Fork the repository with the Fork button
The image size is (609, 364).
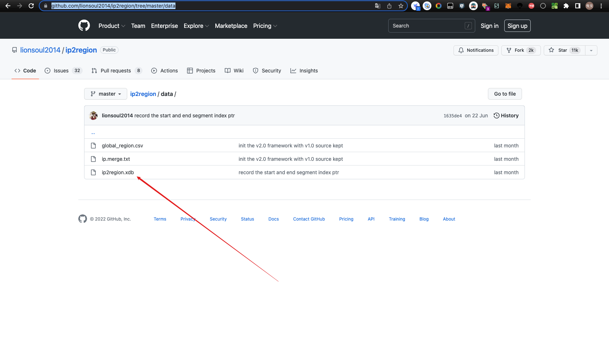point(521,50)
